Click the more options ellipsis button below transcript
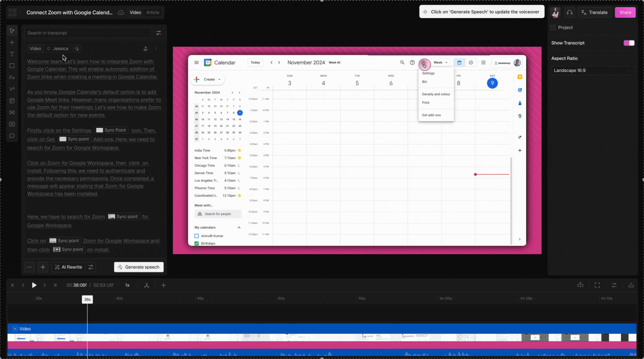Viewport: 644px width, 359px height. click(29, 267)
